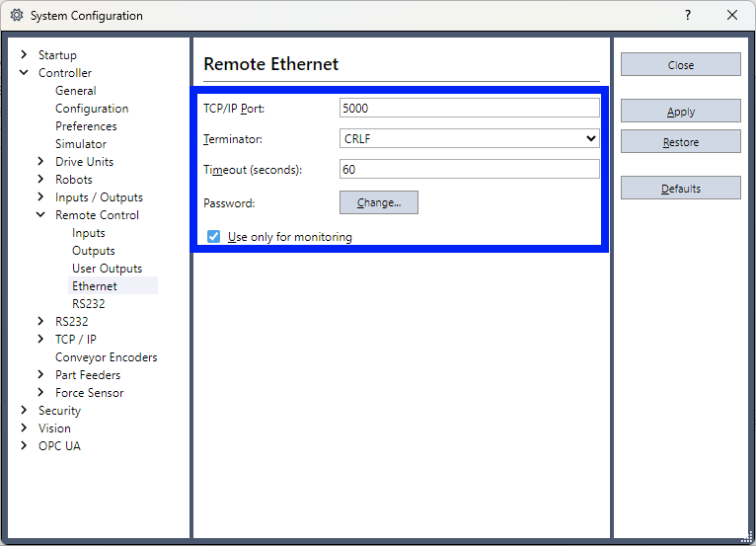Apply the Remote Ethernet settings
This screenshot has height=546, width=756.
[x=680, y=112]
